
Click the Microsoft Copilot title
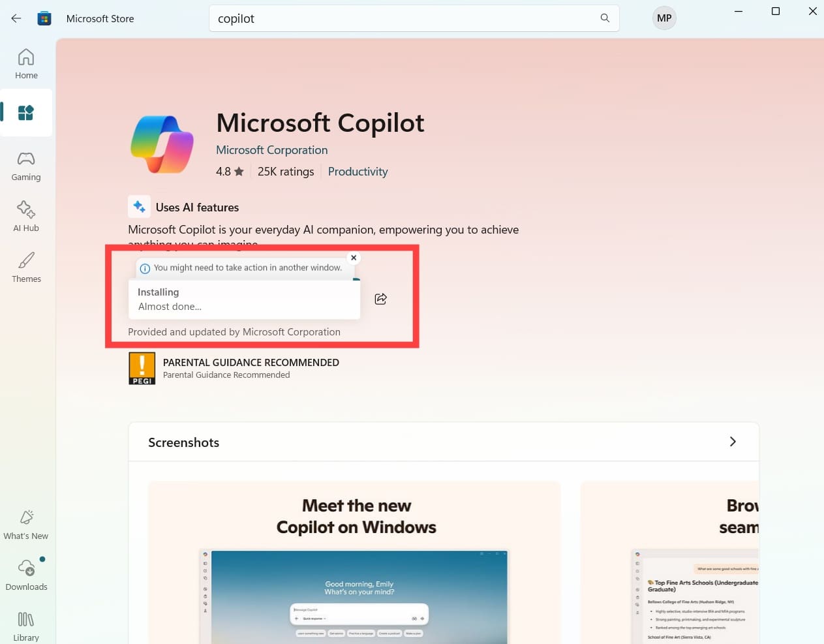(x=320, y=123)
